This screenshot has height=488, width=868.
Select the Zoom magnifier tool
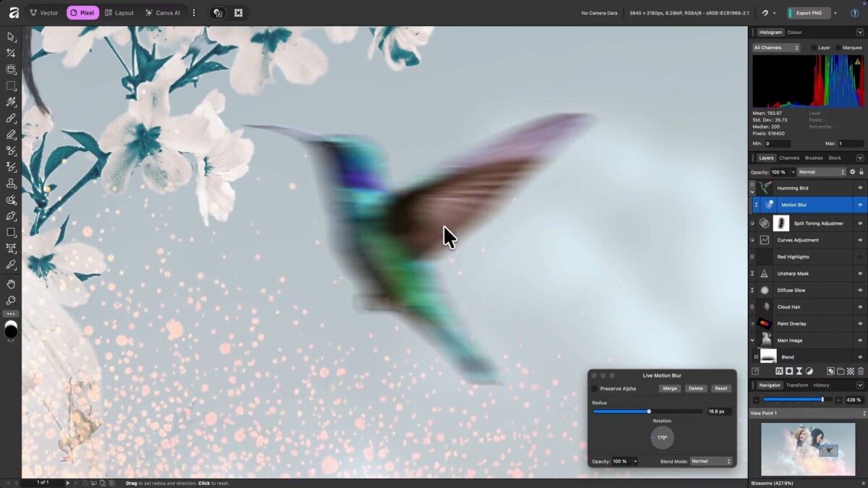(11, 300)
